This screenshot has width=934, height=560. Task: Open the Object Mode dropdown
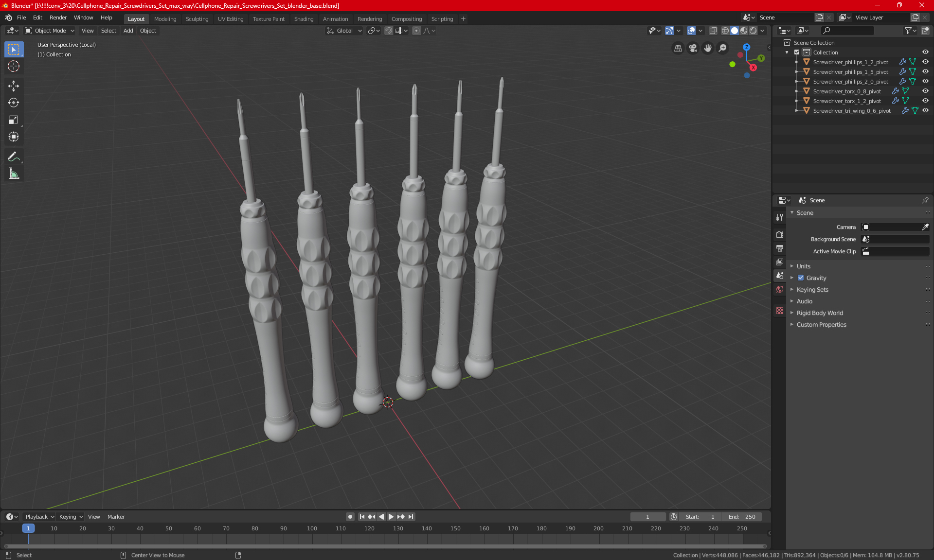(x=50, y=31)
